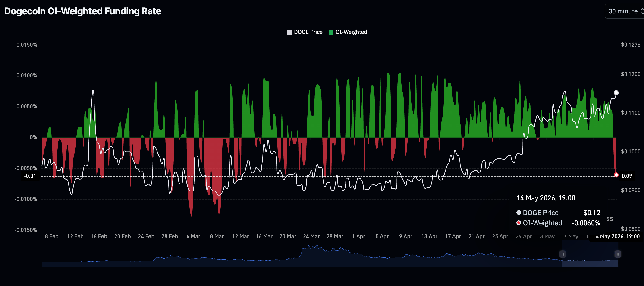Image resolution: width=644 pixels, height=286 pixels.
Task: Click the white dot beside tooltip DOGE Price
Action: click(519, 213)
